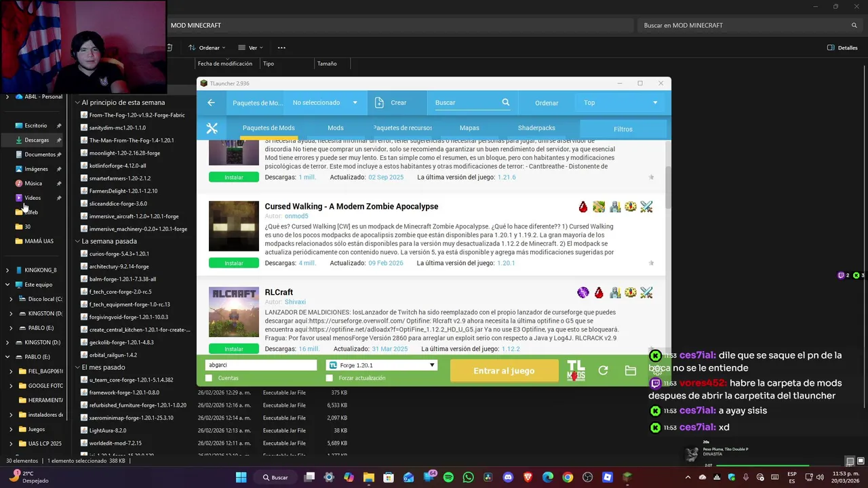Open Explorer's Ordenar dropdown
This screenshot has width=868, height=488.
(208, 47)
